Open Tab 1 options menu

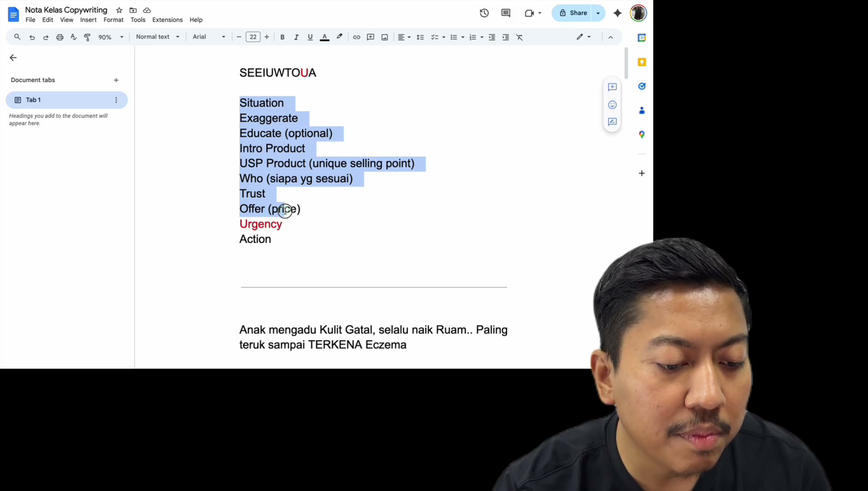pos(116,100)
